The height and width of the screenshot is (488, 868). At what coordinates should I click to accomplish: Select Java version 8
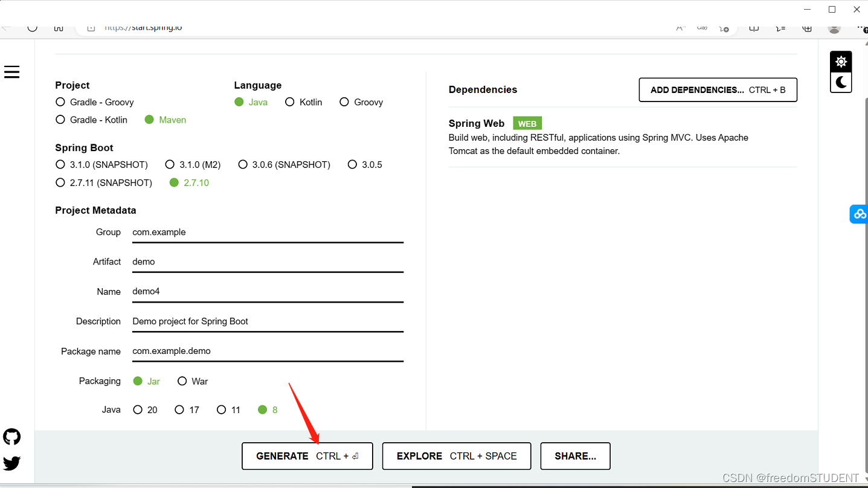pos(268,409)
